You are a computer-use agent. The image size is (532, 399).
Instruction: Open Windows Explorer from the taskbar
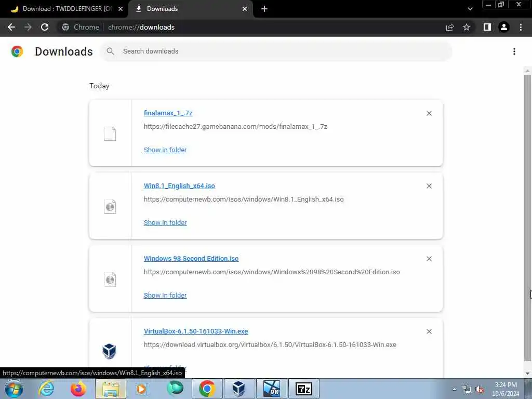pos(111,389)
